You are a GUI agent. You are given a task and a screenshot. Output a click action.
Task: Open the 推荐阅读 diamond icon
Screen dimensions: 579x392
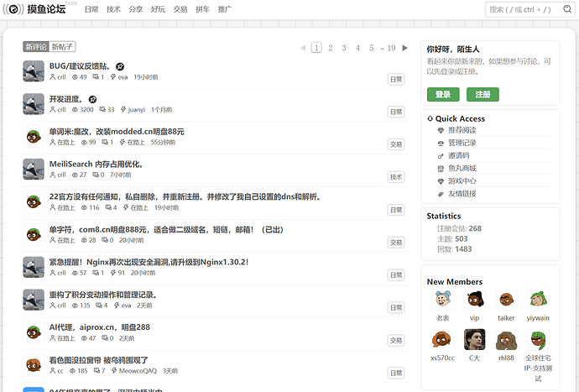click(x=441, y=130)
